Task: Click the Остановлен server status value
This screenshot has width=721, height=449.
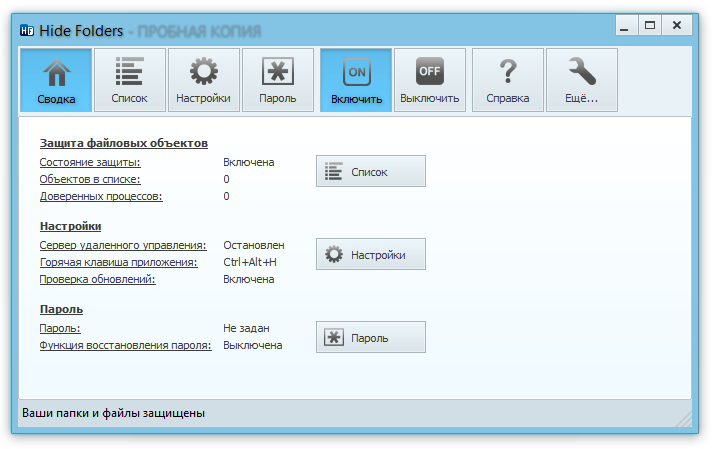Action: (254, 245)
